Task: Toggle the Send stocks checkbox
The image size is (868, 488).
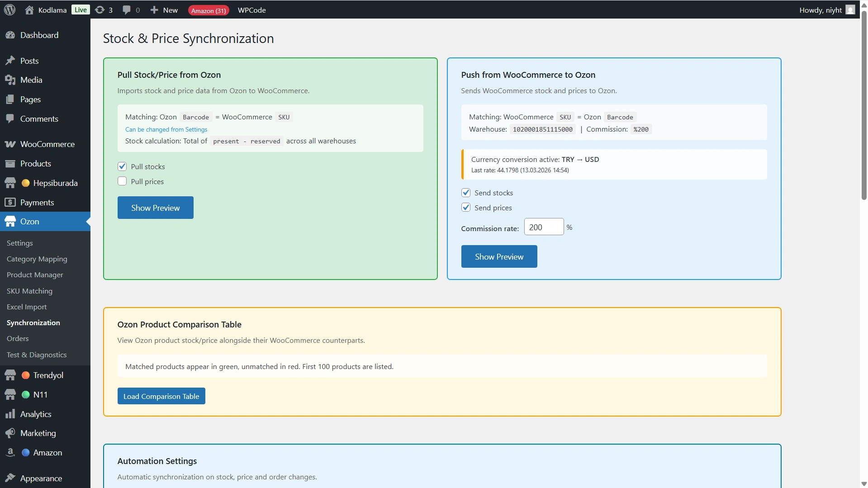Action: [x=466, y=193]
